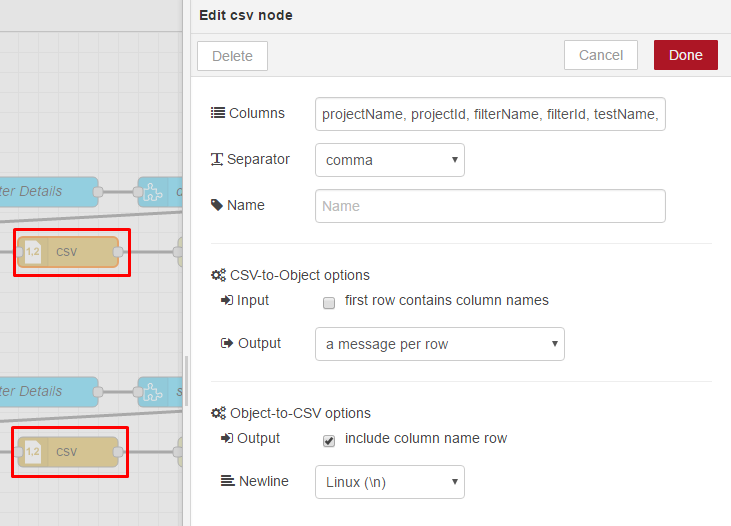Click the Name tag icon
The image size is (731, 526).
[x=217, y=205]
